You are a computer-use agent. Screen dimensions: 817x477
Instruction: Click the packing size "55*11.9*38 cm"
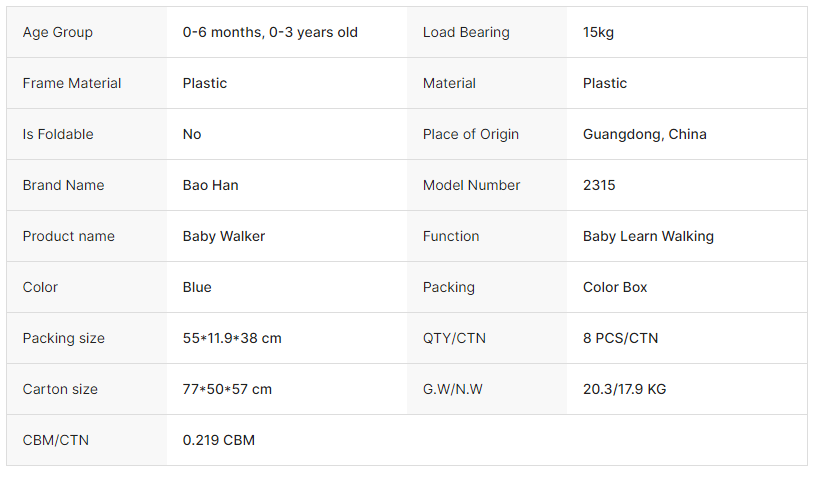232,338
